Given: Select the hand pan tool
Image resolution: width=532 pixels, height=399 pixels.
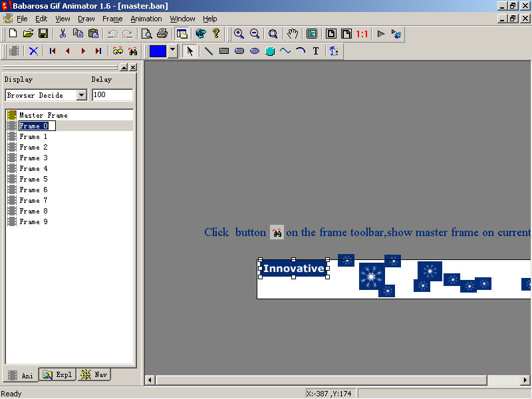Looking at the screenshot, I should pyautogui.click(x=293, y=34).
